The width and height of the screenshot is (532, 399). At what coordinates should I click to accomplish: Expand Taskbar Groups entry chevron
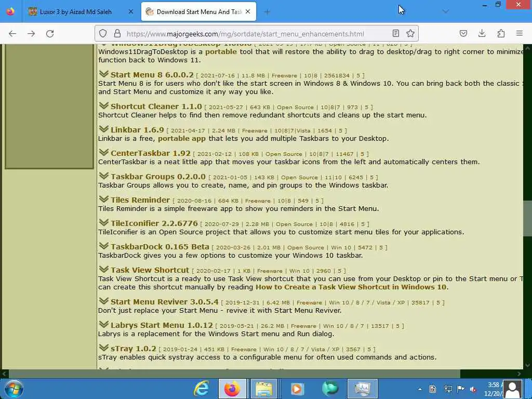pos(104,176)
